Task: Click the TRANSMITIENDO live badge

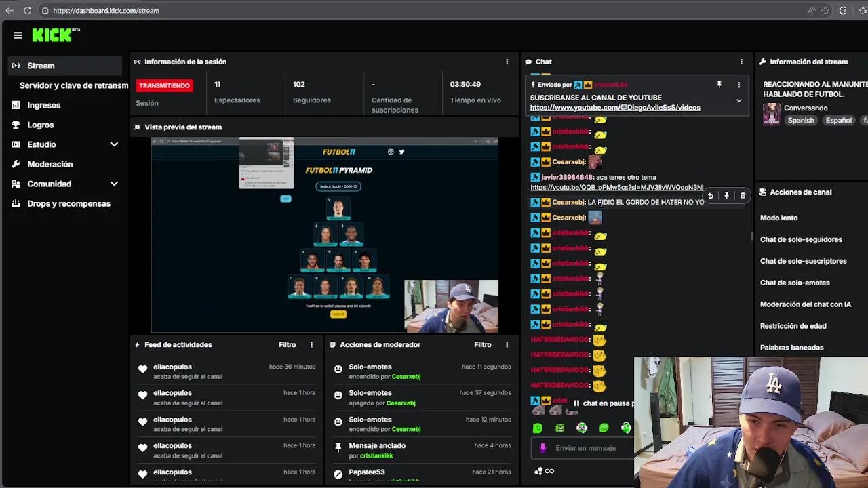Action: click(x=164, y=85)
